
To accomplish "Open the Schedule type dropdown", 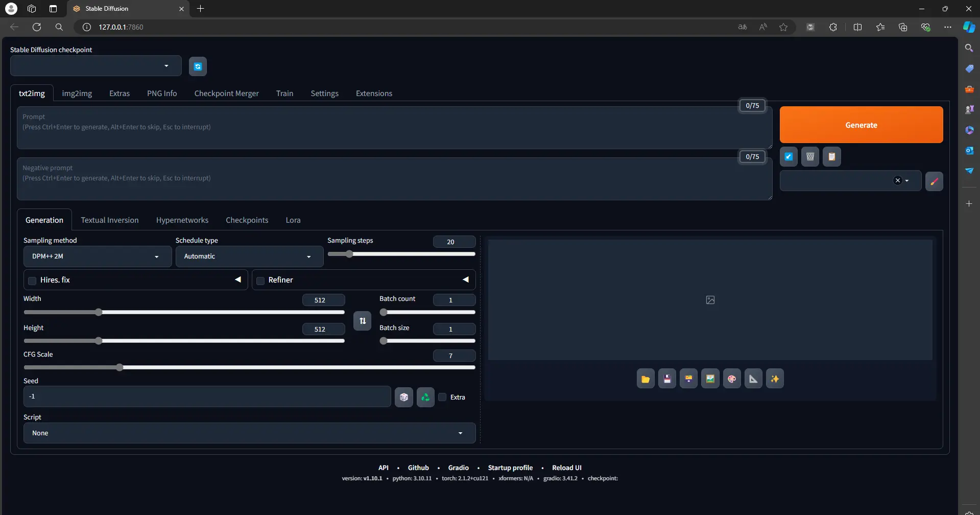I will point(249,256).
